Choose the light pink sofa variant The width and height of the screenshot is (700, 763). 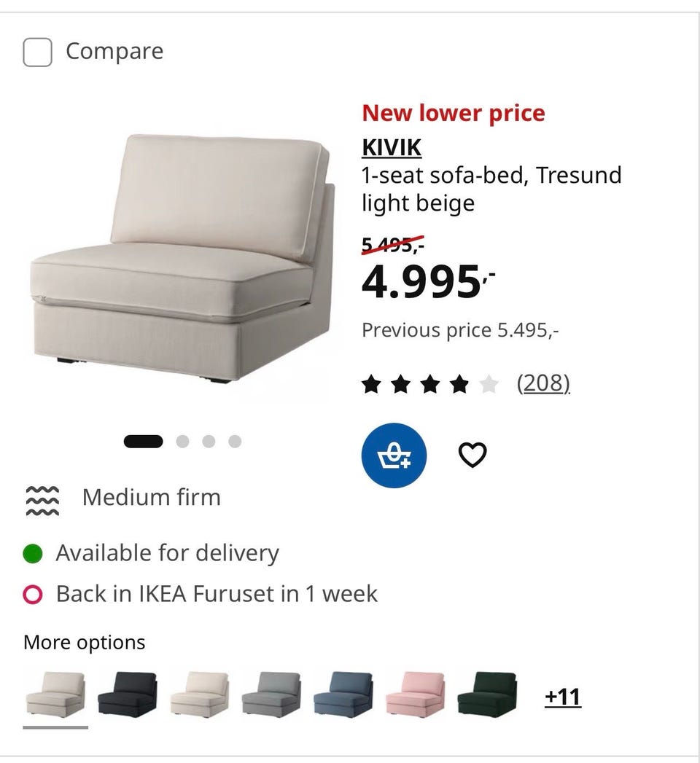click(416, 694)
